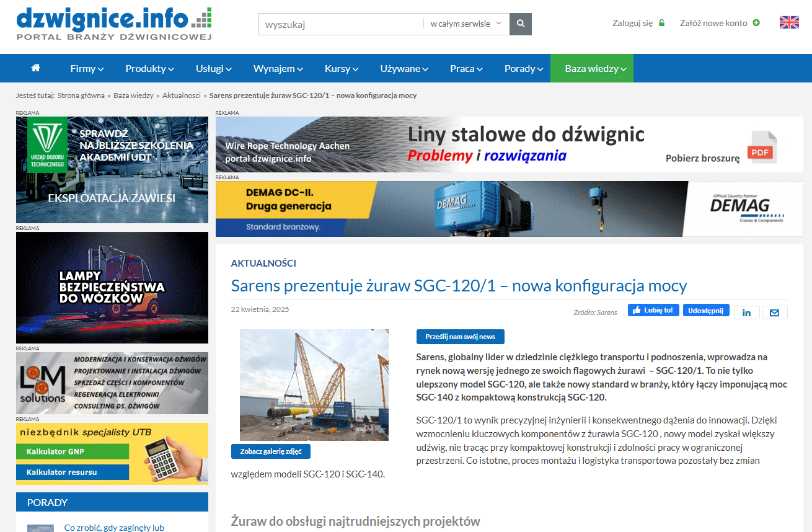Send article via email envelope icon
The image size is (812, 532).
pyautogui.click(x=774, y=313)
